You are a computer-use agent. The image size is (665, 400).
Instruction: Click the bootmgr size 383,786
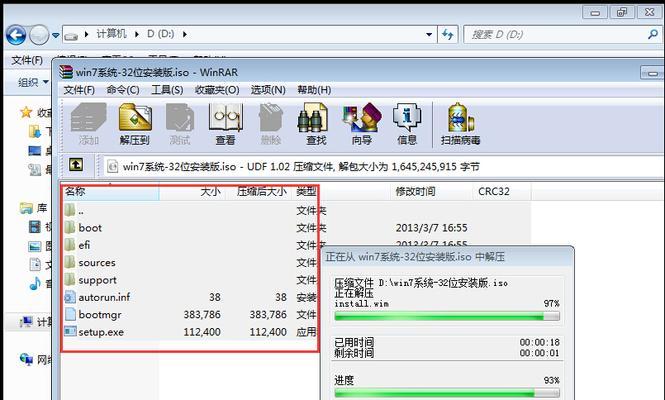point(202,314)
